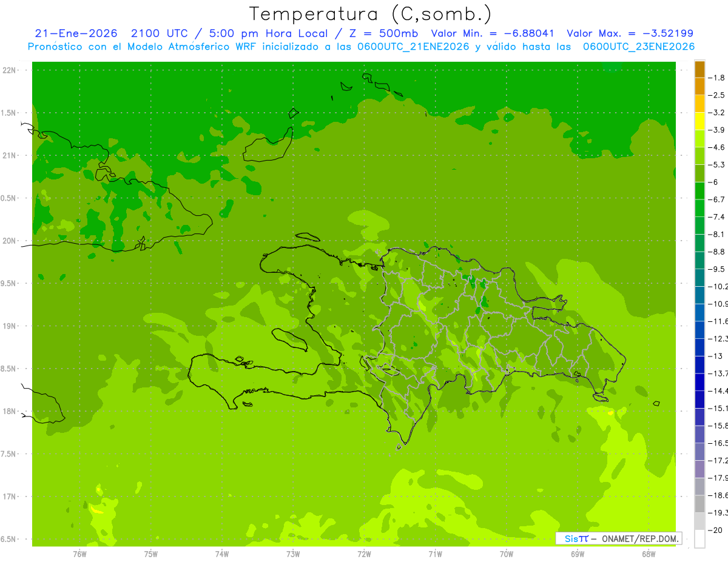Screen dimensions: 728x562
Task: Click the -3.9 colorbar value
Action: coord(717,130)
